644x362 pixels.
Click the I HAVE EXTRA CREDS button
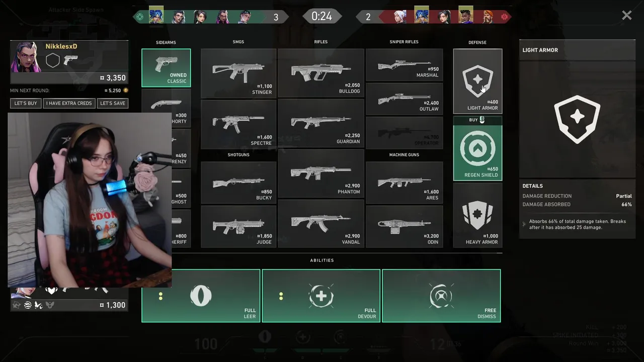[69, 103]
